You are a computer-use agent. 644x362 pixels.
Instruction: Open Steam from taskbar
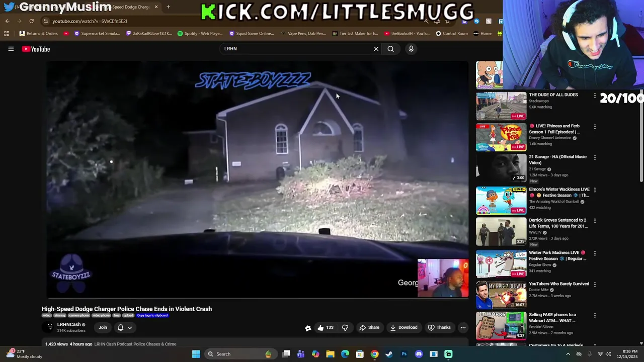[x=389, y=354]
